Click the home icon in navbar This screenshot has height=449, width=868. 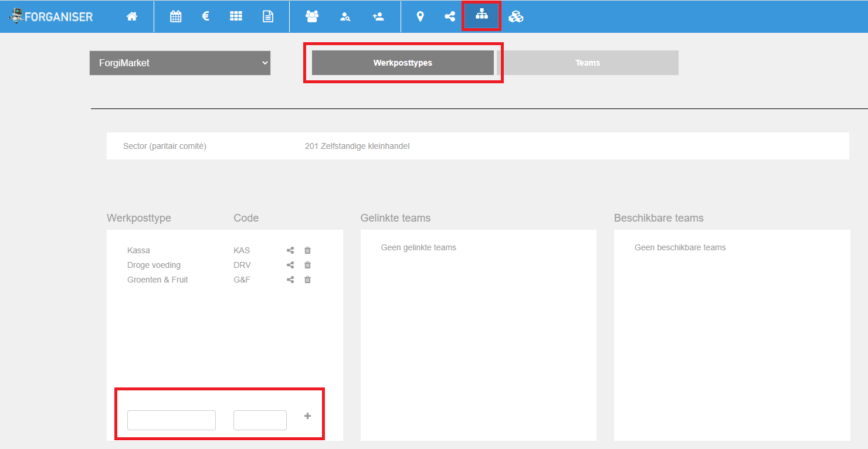click(x=132, y=16)
